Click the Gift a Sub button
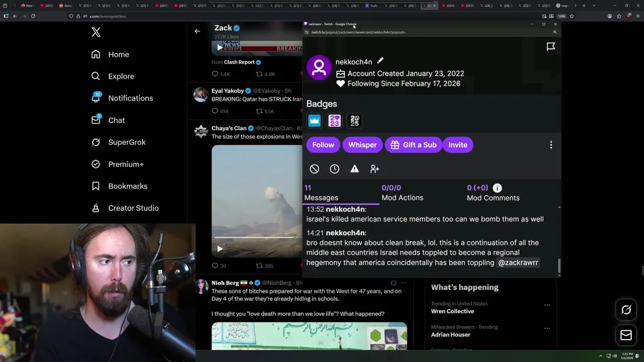The width and height of the screenshot is (644, 362). coord(414,145)
